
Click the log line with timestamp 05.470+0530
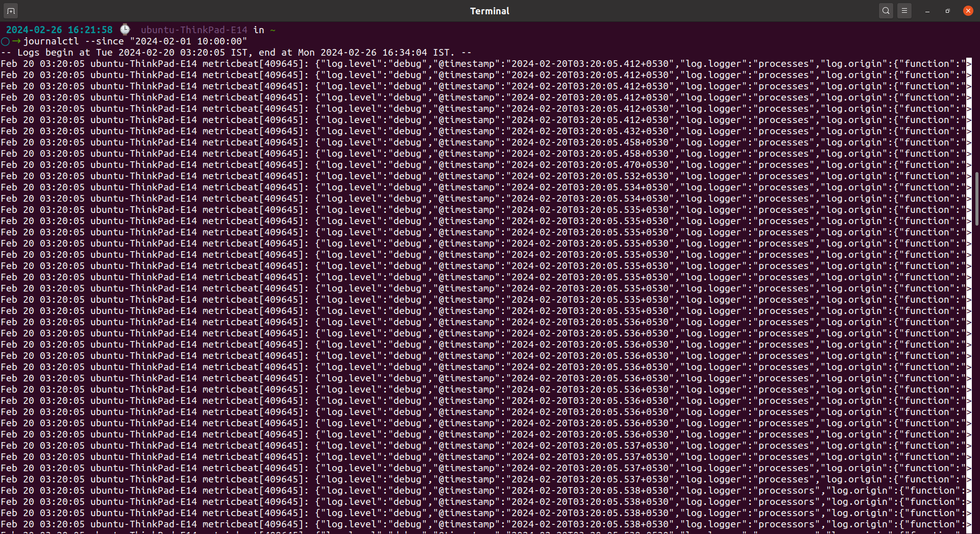(x=485, y=165)
